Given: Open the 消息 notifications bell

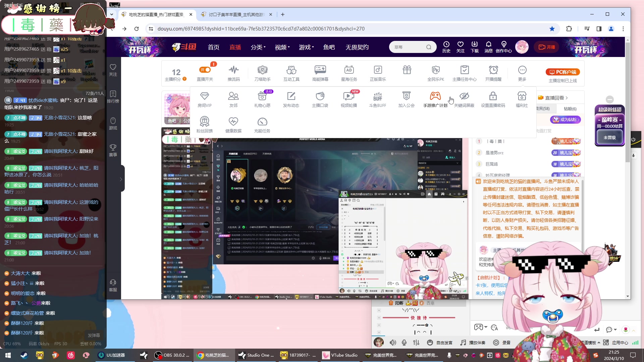Looking at the screenshot, I should pyautogui.click(x=489, y=47).
